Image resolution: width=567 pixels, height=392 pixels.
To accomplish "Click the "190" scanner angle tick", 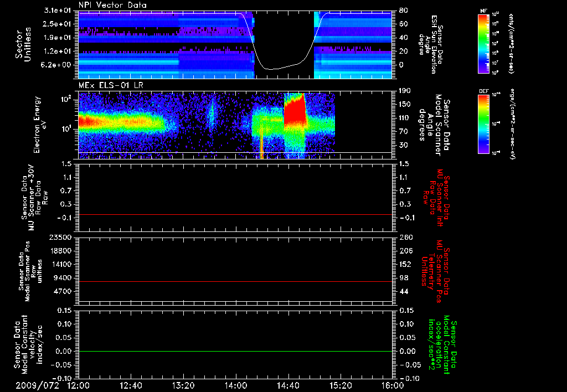I will [405, 91].
